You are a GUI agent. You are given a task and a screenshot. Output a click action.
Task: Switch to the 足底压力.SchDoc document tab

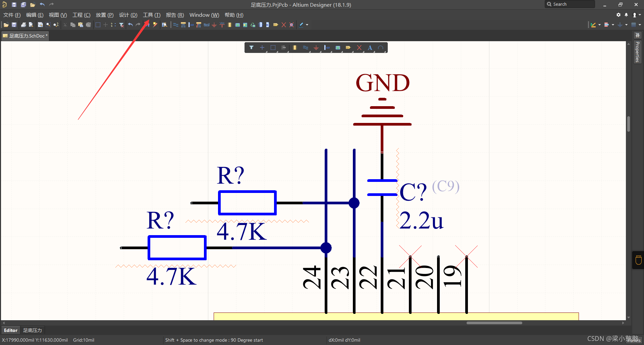tap(25, 36)
